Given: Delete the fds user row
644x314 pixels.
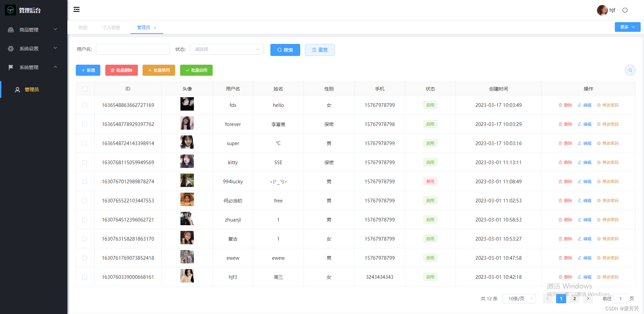Looking at the screenshot, I should coord(565,105).
